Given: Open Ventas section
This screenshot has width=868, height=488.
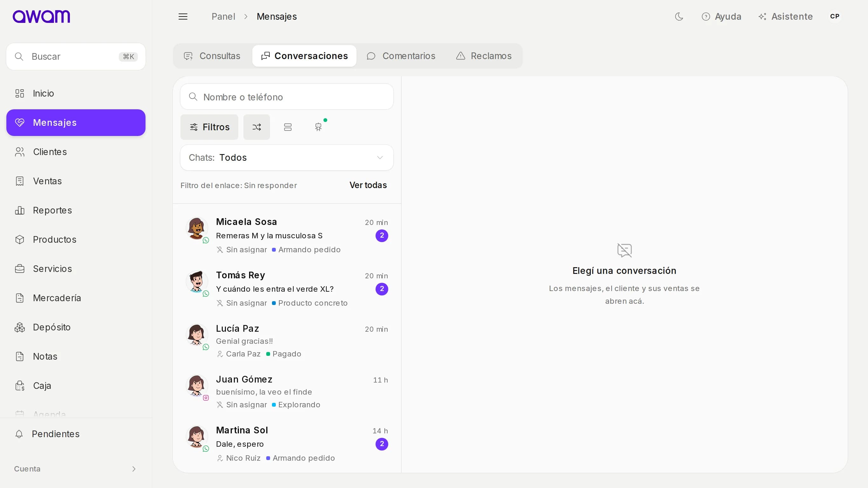Looking at the screenshot, I should pyautogui.click(x=76, y=181).
